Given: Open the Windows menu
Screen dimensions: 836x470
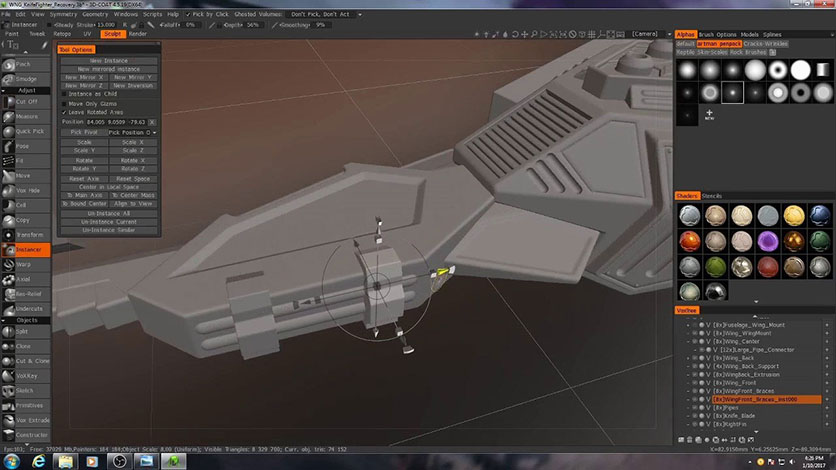Looking at the screenshot, I should click(126, 14).
